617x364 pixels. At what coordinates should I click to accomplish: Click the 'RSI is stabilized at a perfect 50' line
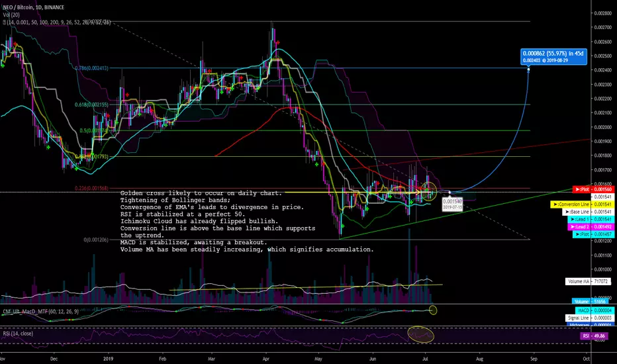183,214
